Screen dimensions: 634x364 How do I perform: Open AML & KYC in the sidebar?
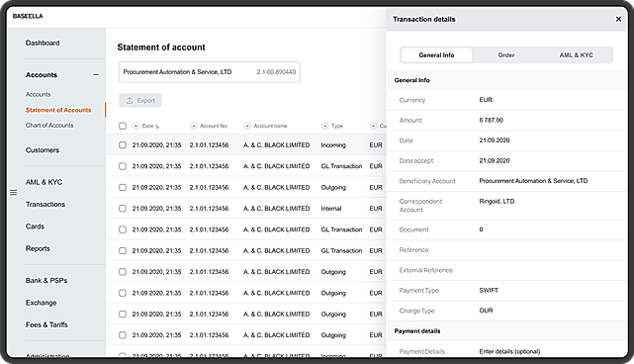pyautogui.click(x=45, y=182)
